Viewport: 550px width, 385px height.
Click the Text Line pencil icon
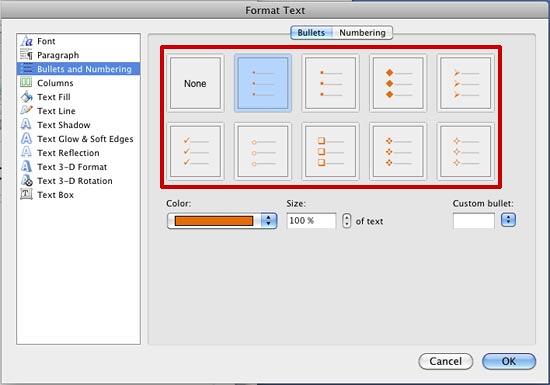point(26,110)
